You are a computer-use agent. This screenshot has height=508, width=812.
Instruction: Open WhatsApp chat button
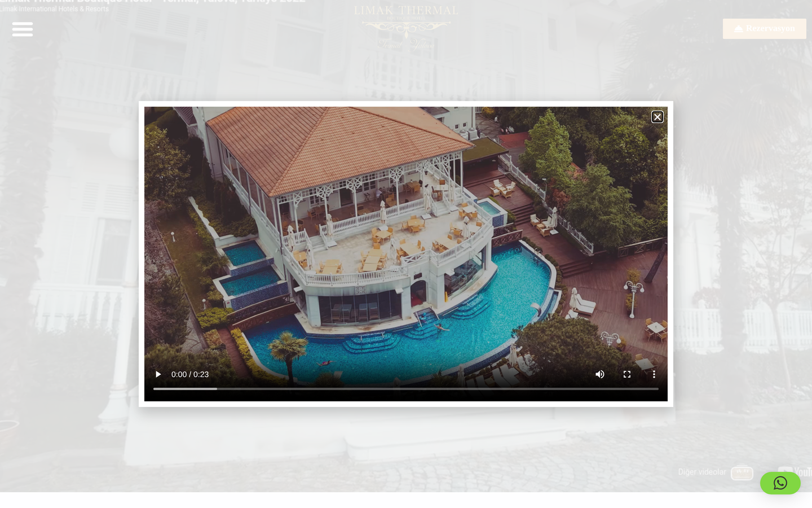tap(780, 483)
